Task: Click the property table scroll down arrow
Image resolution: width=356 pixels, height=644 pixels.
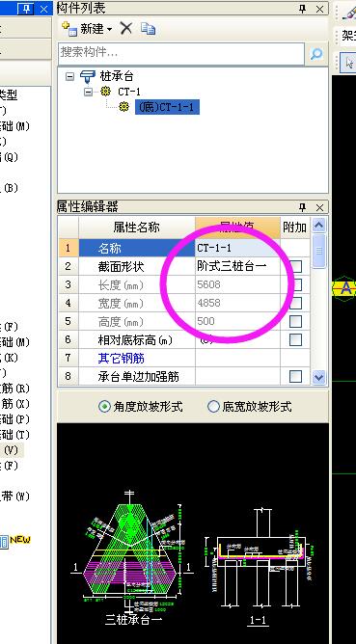Action: click(319, 377)
